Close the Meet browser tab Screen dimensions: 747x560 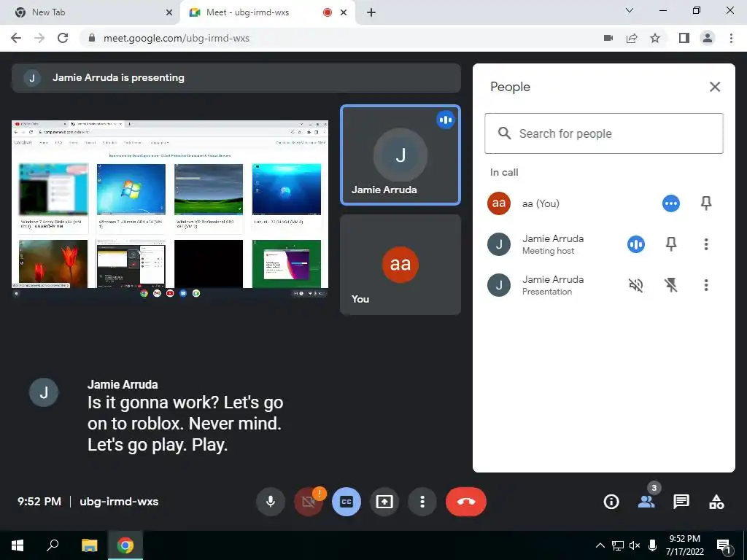point(344,12)
